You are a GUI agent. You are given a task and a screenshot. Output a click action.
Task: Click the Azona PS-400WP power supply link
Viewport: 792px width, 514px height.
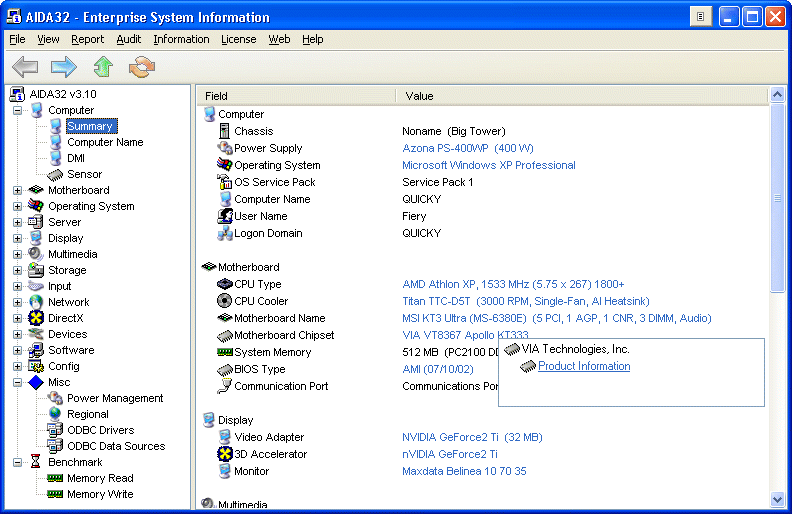(468, 148)
